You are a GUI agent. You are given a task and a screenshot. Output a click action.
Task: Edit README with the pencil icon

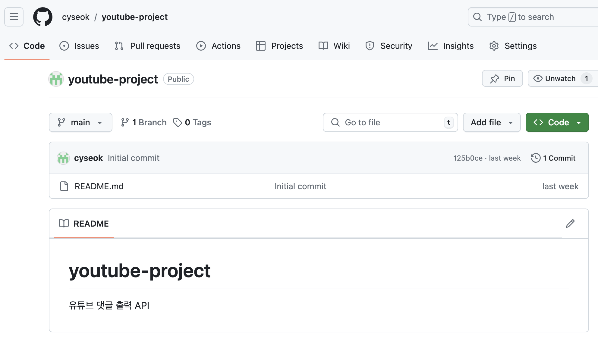coord(570,224)
